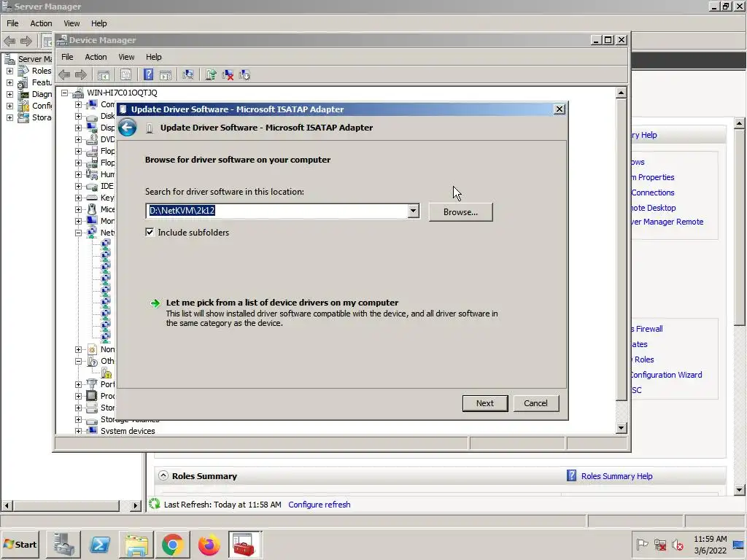Click the Browse... button
This screenshot has height=560, width=747.
click(x=461, y=212)
